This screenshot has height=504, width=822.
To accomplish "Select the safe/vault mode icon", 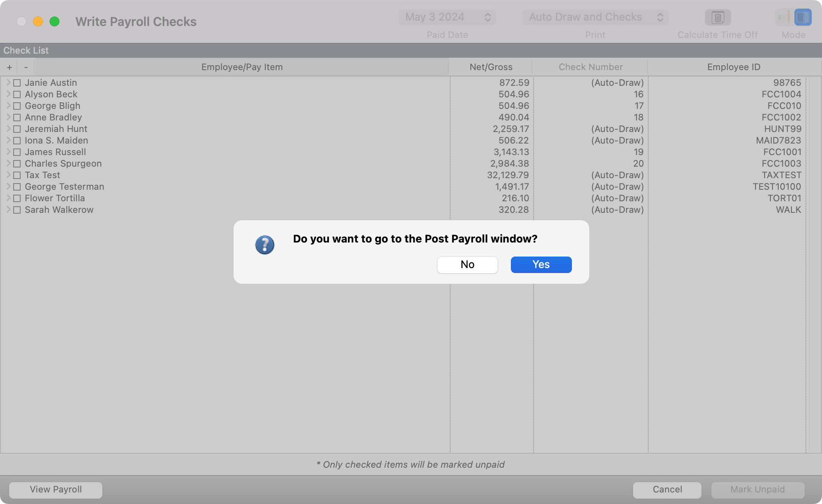I will (803, 17).
